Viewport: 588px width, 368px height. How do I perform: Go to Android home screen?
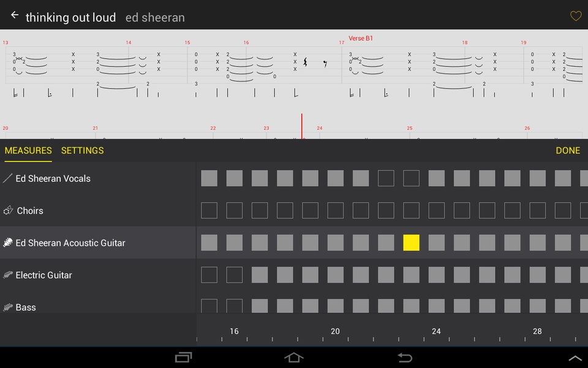[x=293, y=357]
